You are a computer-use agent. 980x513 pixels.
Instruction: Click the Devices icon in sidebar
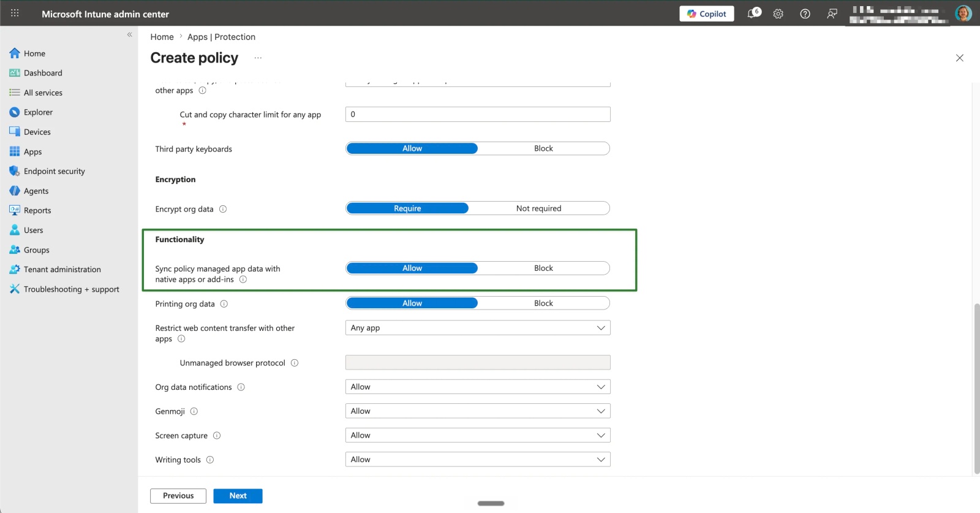(x=15, y=132)
